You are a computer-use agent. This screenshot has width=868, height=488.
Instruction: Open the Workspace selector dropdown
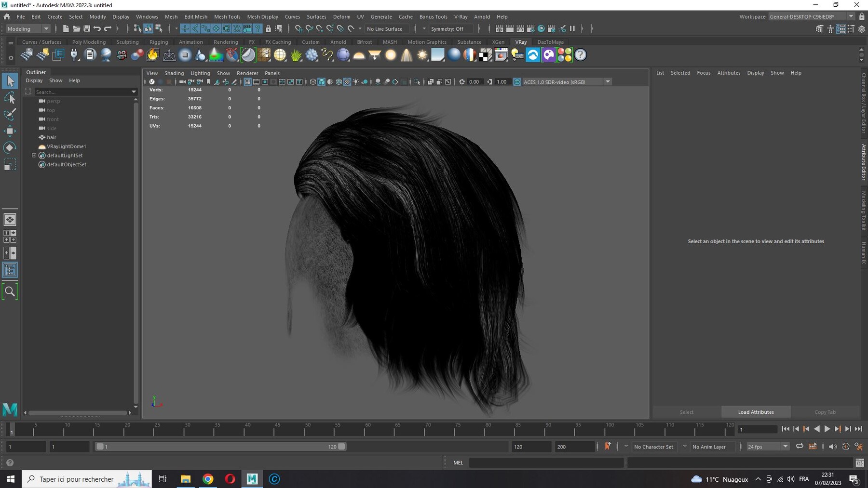812,16
